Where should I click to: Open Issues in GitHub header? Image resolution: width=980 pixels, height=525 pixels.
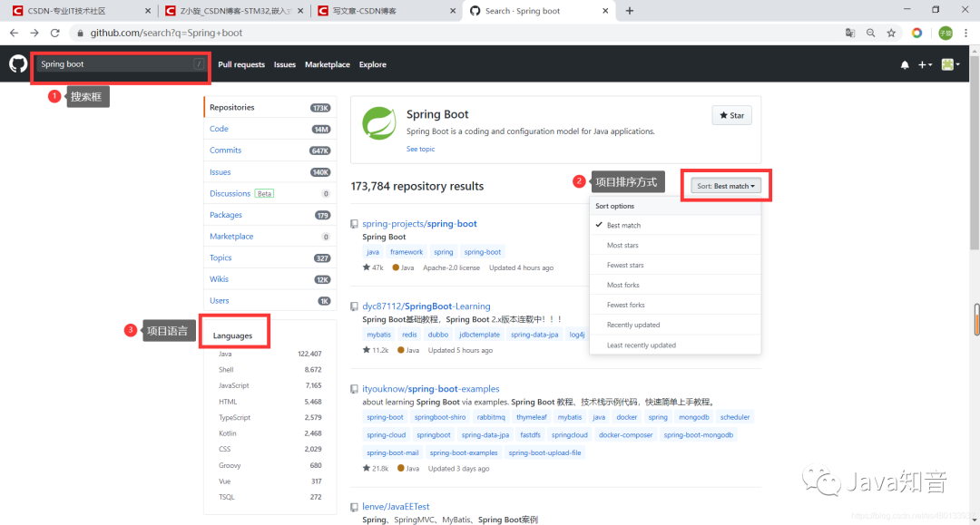click(284, 64)
